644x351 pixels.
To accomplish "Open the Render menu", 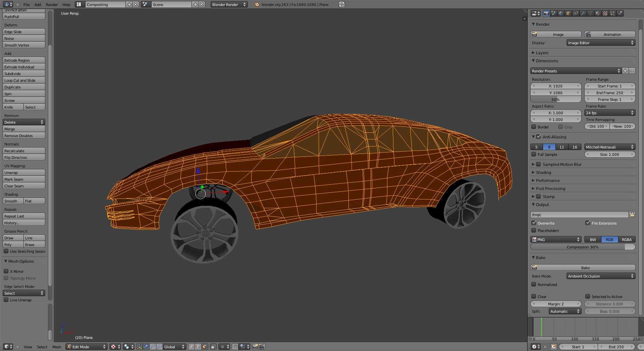I will click(52, 5).
